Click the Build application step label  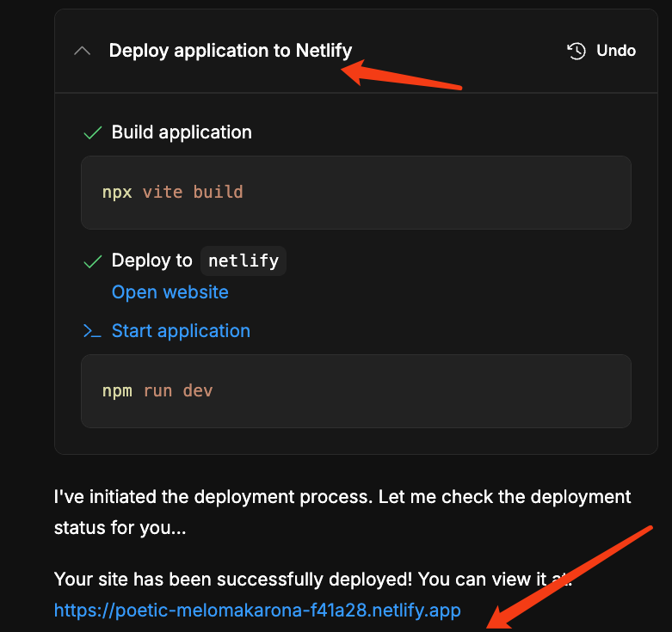pos(182,132)
